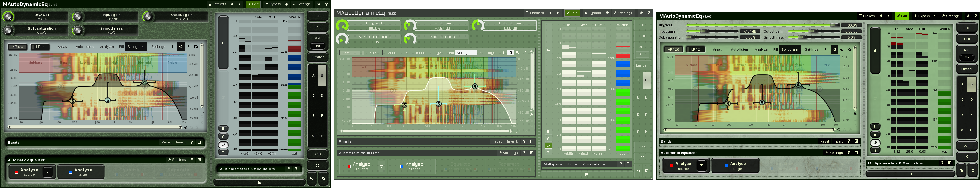
Task: Click the speaker icon beside Sonogram in dark-skinned plugin
Action: [x=181, y=47]
